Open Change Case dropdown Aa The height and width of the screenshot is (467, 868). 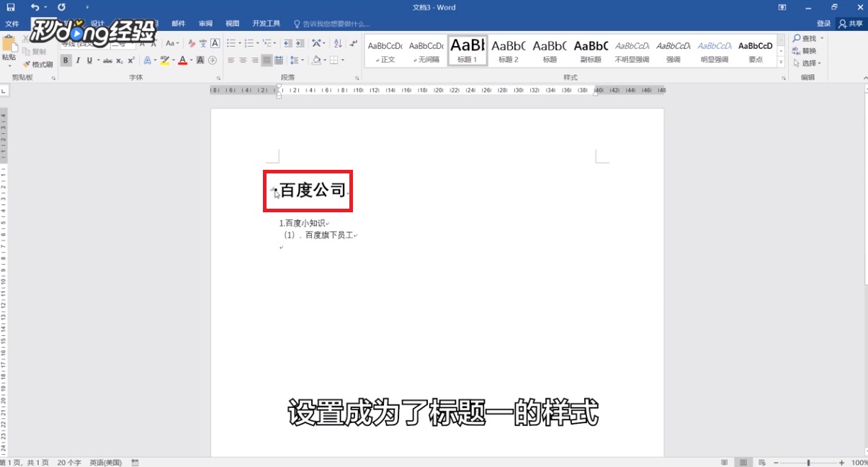coord(172,43)
